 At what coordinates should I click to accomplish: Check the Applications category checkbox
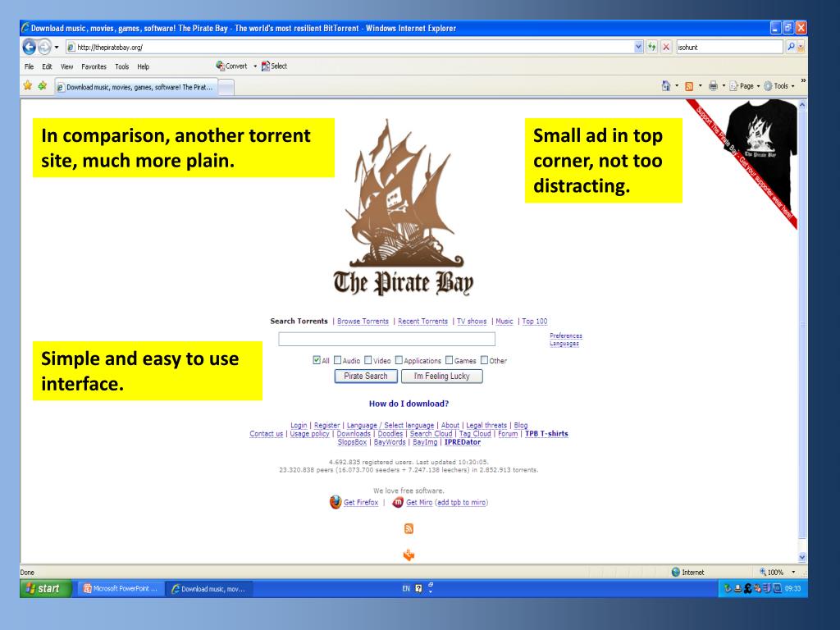[x=399, y=360]
